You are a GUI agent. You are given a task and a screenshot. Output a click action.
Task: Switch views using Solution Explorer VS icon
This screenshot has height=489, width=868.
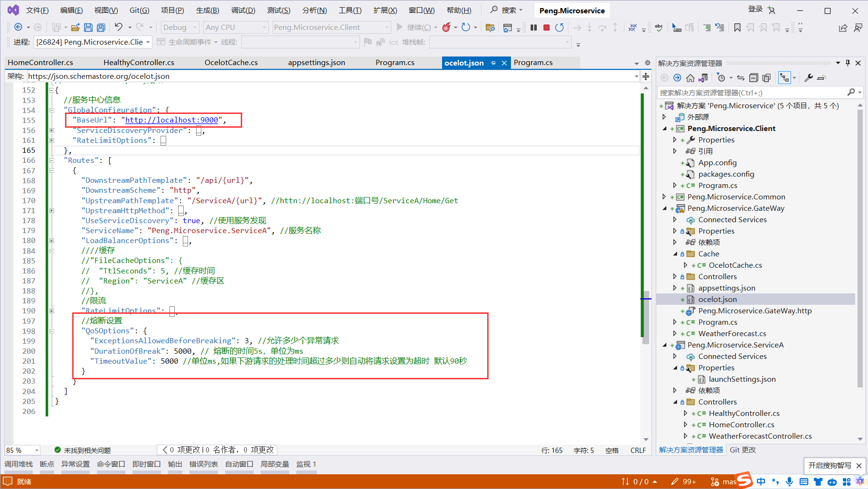[703, 78]
